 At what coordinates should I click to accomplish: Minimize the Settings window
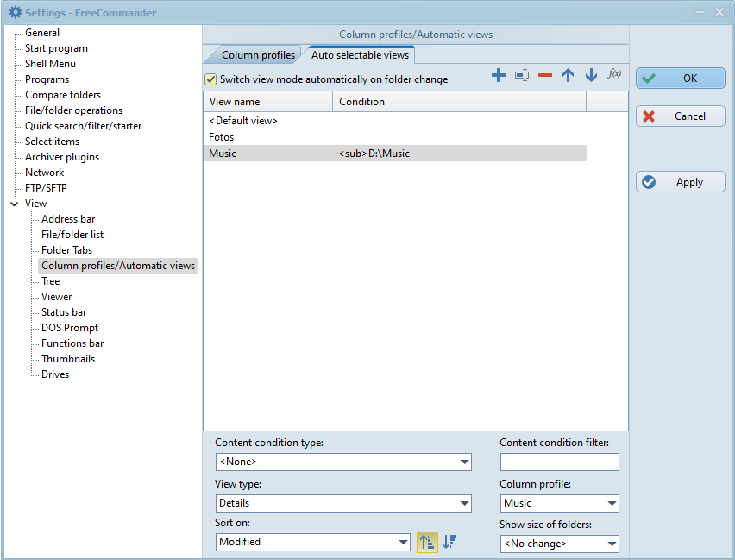click(x=700, y=13)
